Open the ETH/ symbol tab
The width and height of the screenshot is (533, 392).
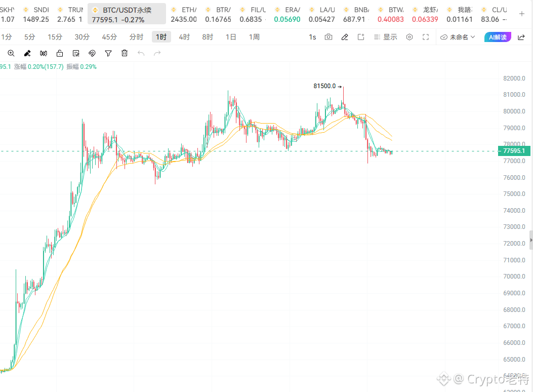coord(184,14)
